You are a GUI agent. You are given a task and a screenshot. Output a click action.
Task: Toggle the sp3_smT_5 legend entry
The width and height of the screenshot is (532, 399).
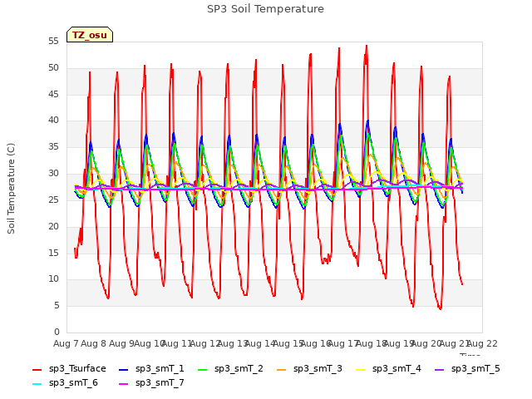[x=467, y=369]
